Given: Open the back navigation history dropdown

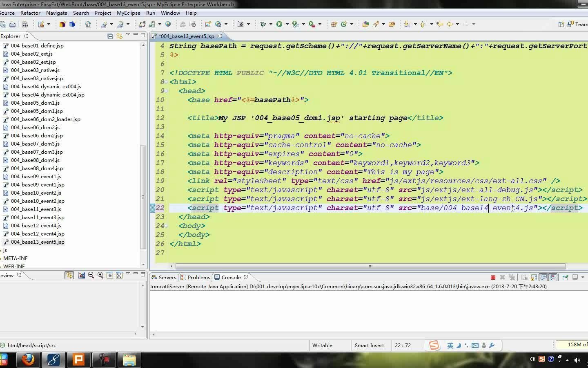Looking at the screenshot, I should point(457,24).
